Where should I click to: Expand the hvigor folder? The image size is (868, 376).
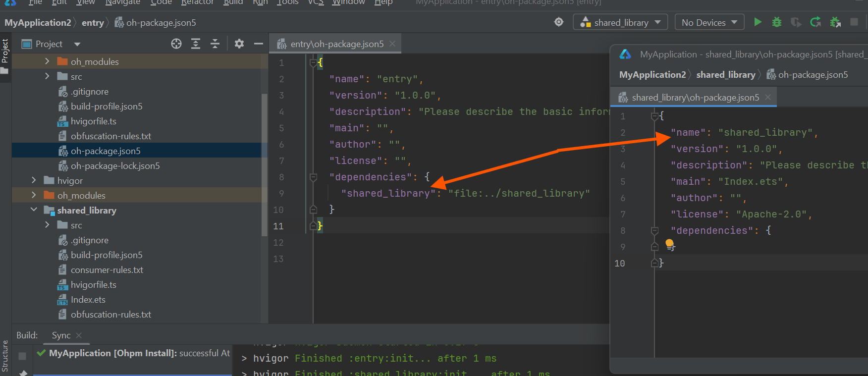(34, 180)
